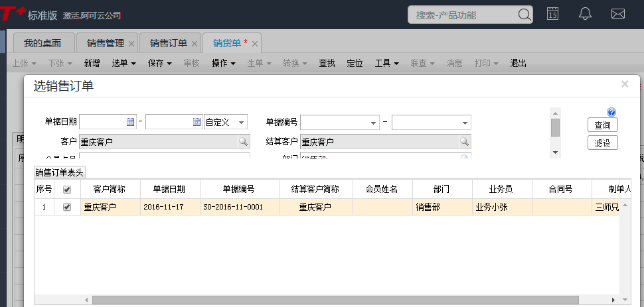Screen dimensions: 644x307
Task: Open the second 单据编号 dropdown
Action: [x=465, y=123]
